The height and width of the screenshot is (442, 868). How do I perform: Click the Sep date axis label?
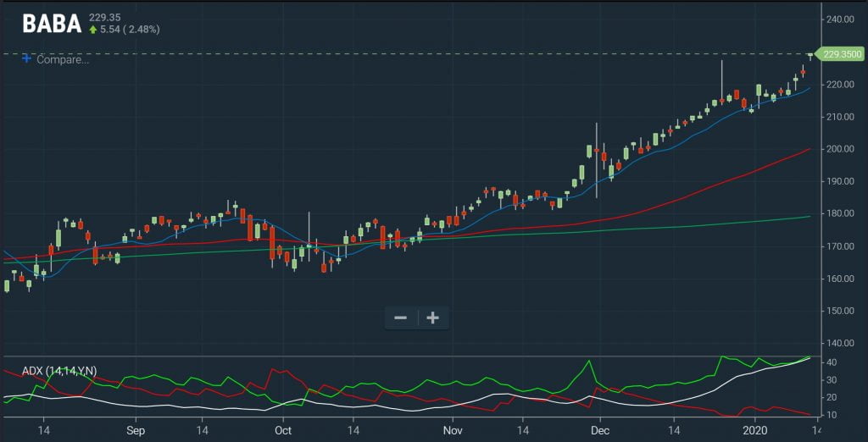(135, 429)
